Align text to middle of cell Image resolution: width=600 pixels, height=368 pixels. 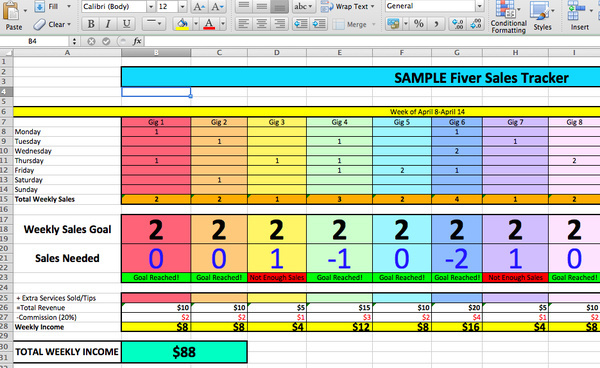262,6
